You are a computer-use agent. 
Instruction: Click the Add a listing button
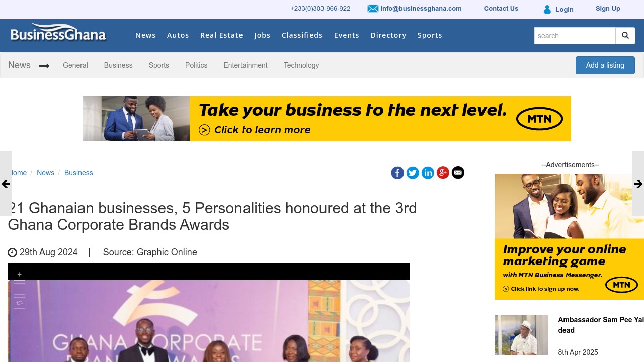(605, 65)
